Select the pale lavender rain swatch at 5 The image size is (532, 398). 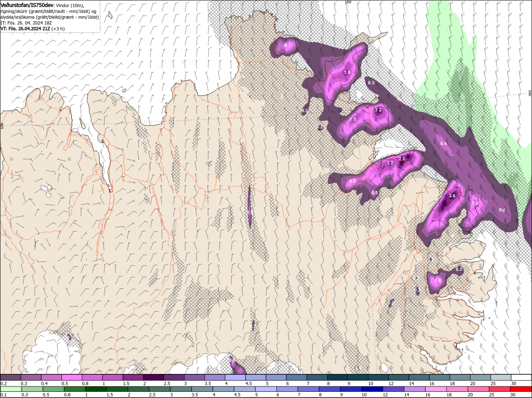pos(266,389)
